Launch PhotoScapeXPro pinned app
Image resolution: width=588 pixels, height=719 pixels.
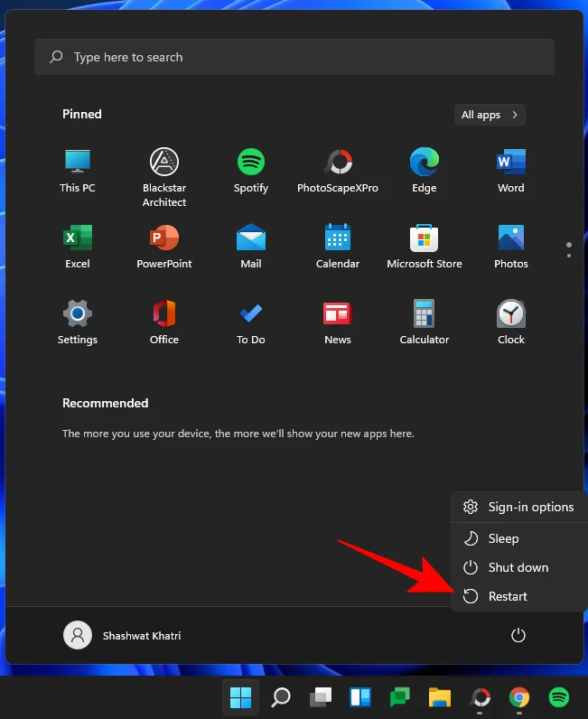coord(338,171)
